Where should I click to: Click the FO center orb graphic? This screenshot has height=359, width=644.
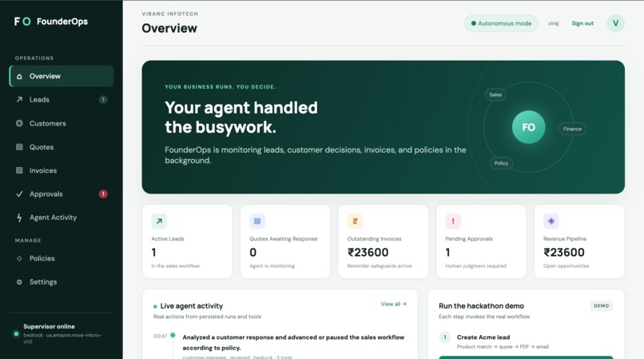pyautogui.click(x=529, y=127)
